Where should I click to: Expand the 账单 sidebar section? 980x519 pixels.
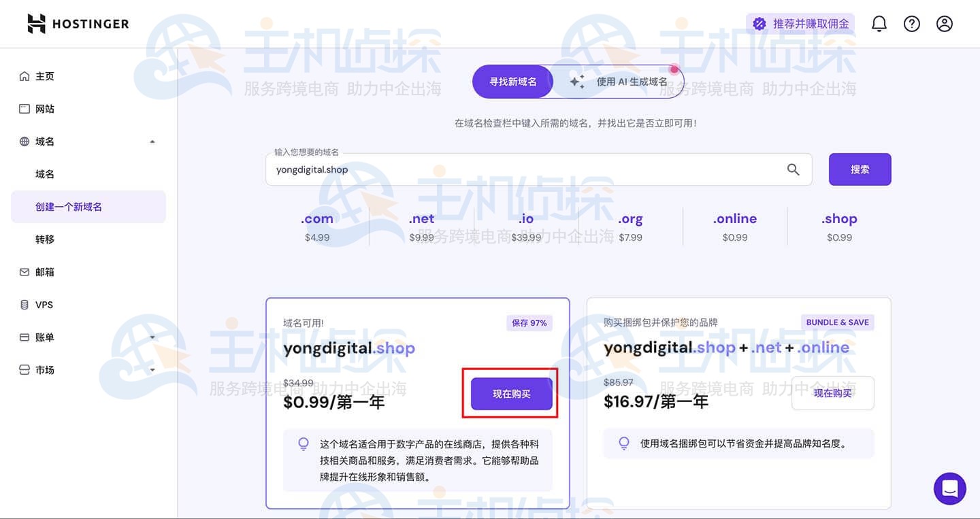coord(152,337)
